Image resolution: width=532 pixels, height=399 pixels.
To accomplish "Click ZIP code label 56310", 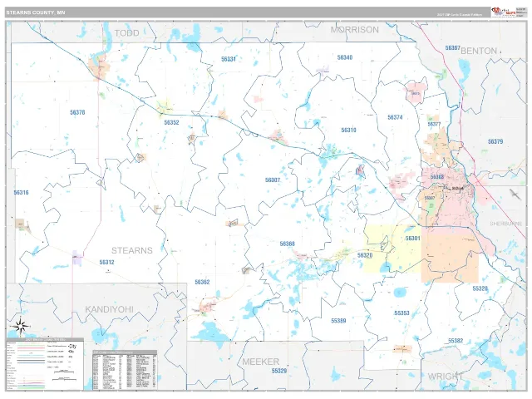I will pyautogui.click(x=348, y=131).
